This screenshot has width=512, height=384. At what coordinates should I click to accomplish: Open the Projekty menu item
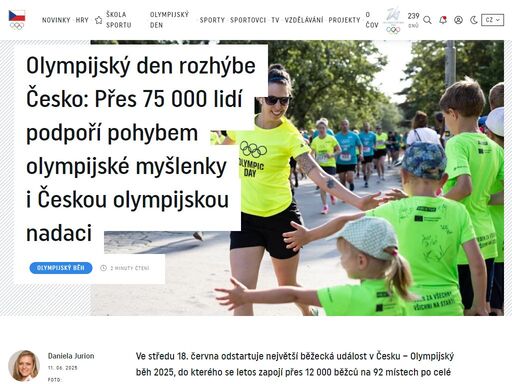pos(344,20)
